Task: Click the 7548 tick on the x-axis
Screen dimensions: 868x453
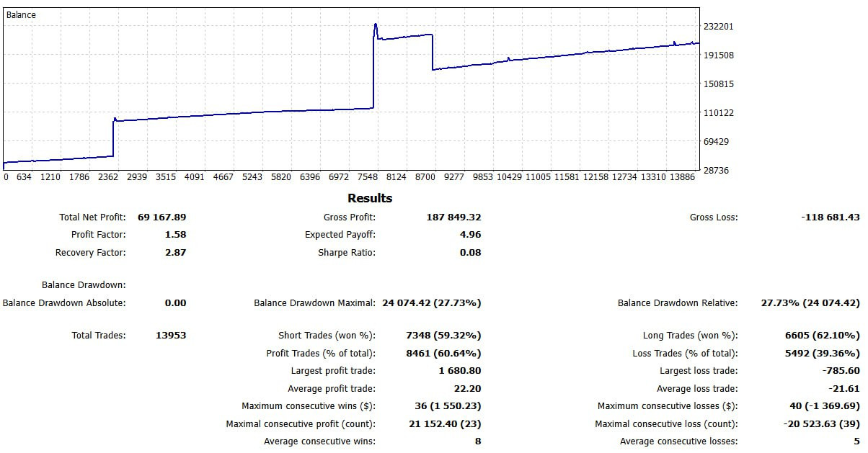Action: pos(368,177)
